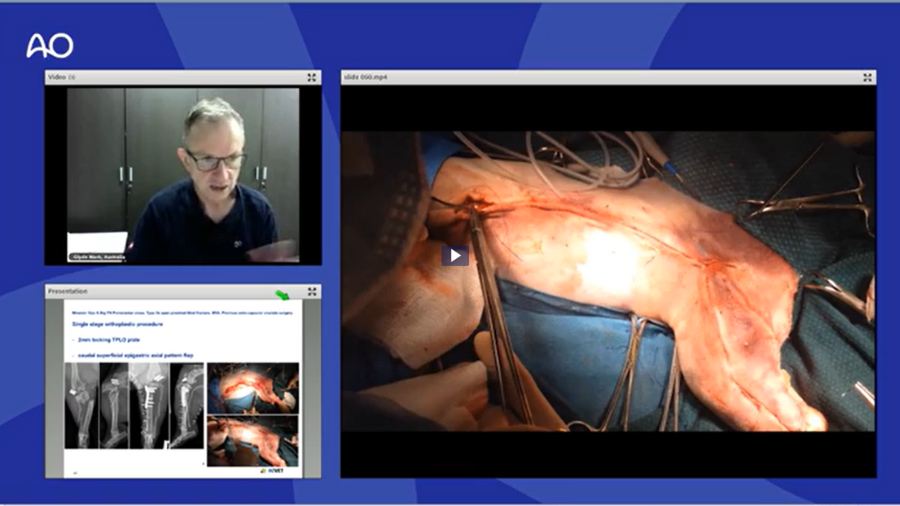900x506 pixels.
Task: Maximize the Presentation panel
Action: (312, 291)
